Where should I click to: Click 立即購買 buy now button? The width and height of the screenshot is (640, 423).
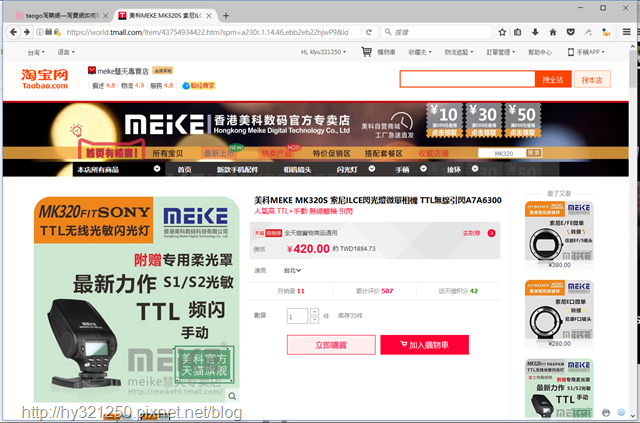331,345
